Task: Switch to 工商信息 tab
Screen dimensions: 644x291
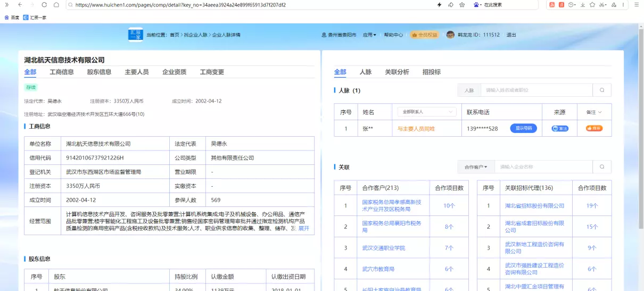Action: 62,72
